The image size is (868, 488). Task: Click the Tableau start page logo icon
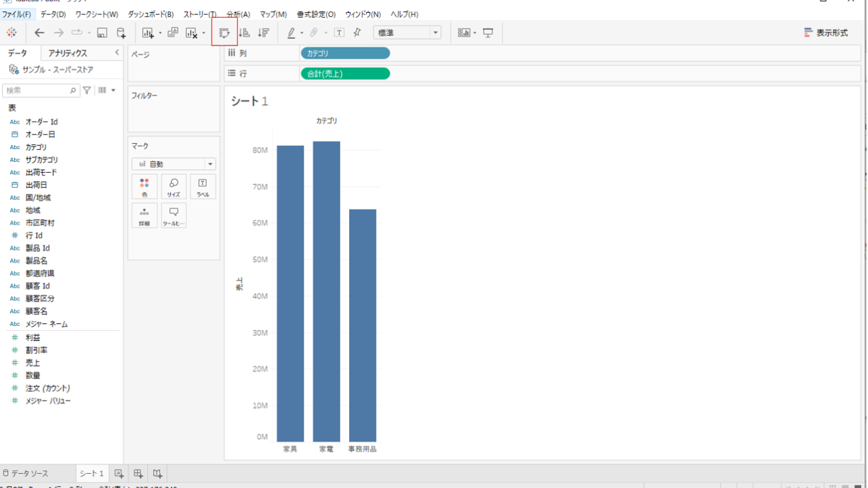12,33
